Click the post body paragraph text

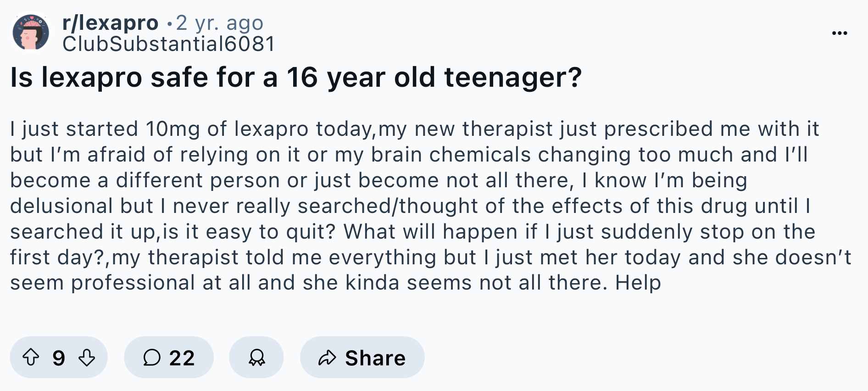431,206
